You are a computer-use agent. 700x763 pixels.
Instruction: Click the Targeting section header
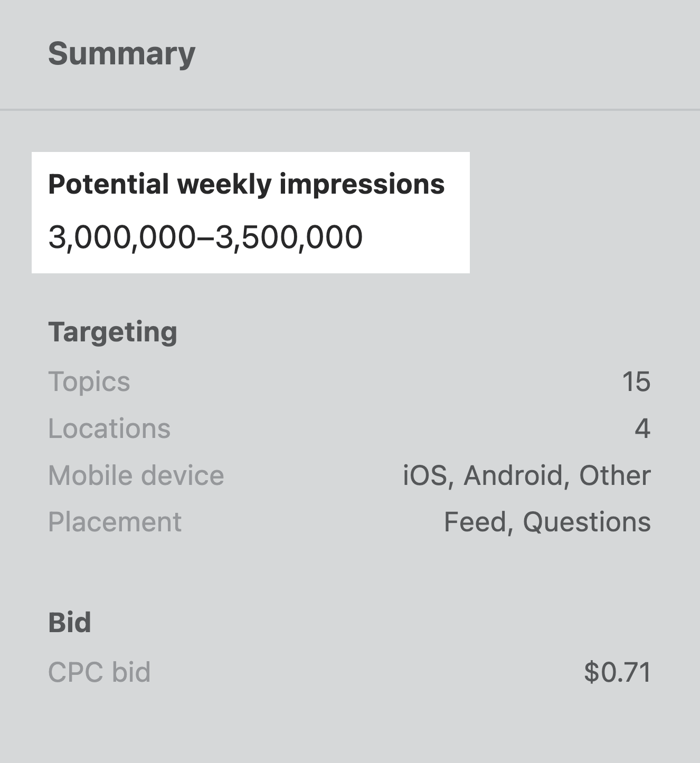click(x=113, y=331)
